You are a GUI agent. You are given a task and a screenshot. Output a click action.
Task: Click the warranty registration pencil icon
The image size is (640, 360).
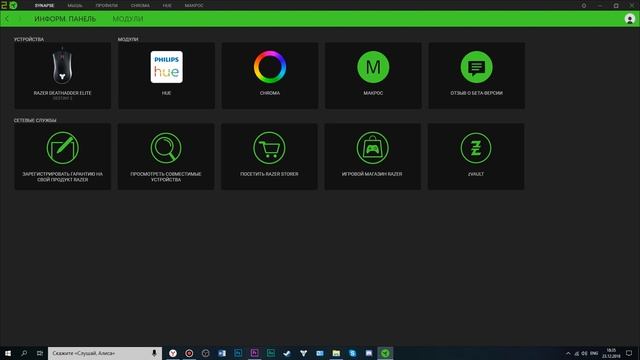pos(62,148)
